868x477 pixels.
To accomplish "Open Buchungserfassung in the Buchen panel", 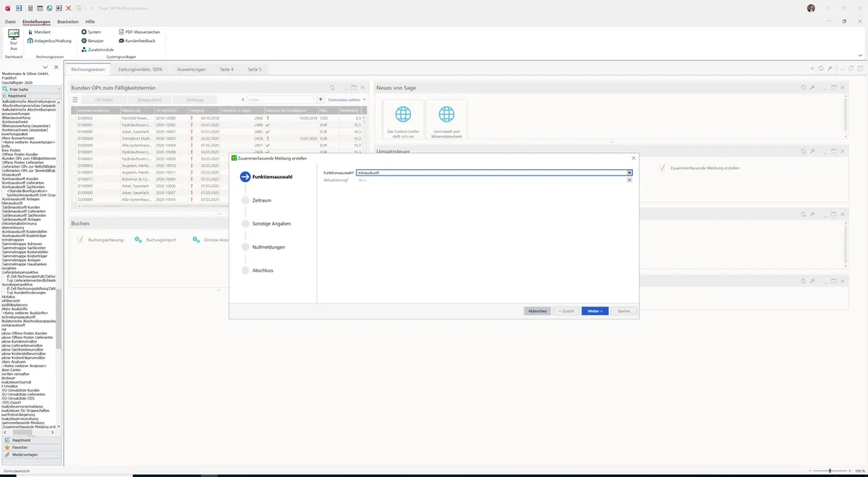I will [101, 239].
